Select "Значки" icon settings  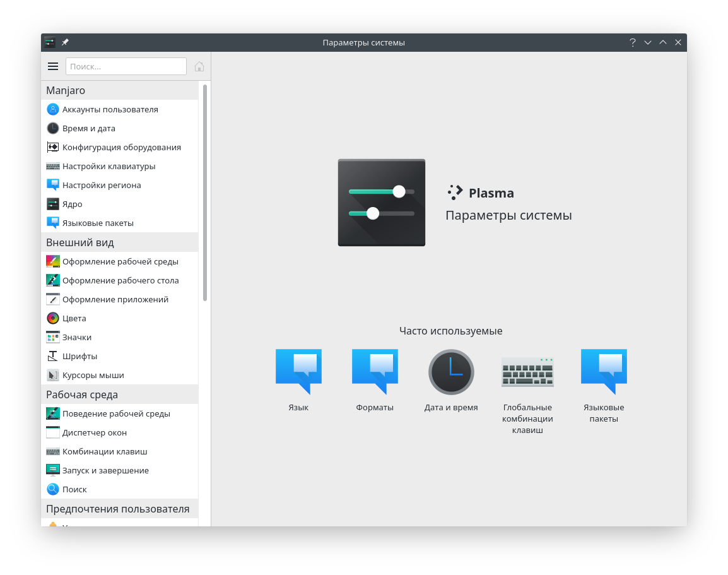pos(78,337)
